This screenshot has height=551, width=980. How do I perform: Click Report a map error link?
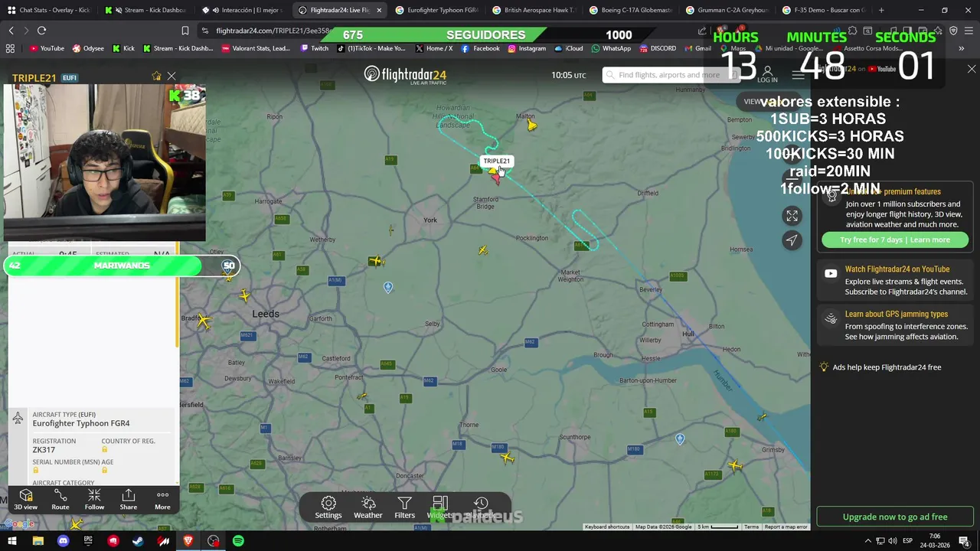[x=786, y=527]
